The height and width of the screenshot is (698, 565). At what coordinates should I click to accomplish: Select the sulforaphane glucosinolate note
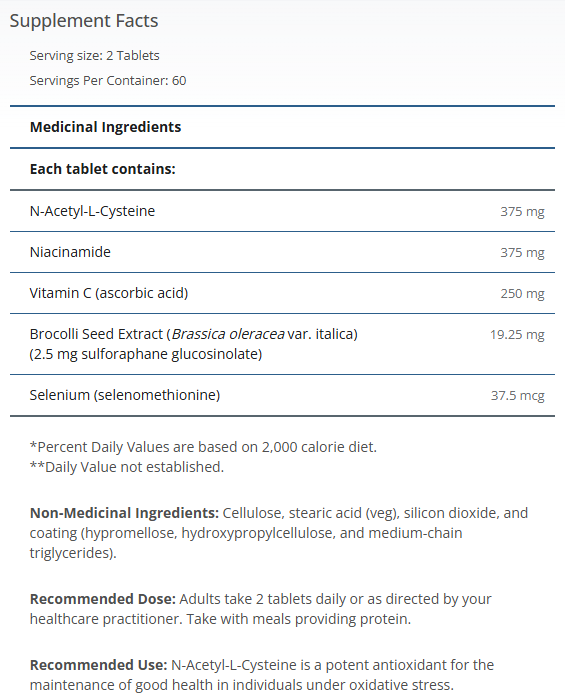(146, 354)
